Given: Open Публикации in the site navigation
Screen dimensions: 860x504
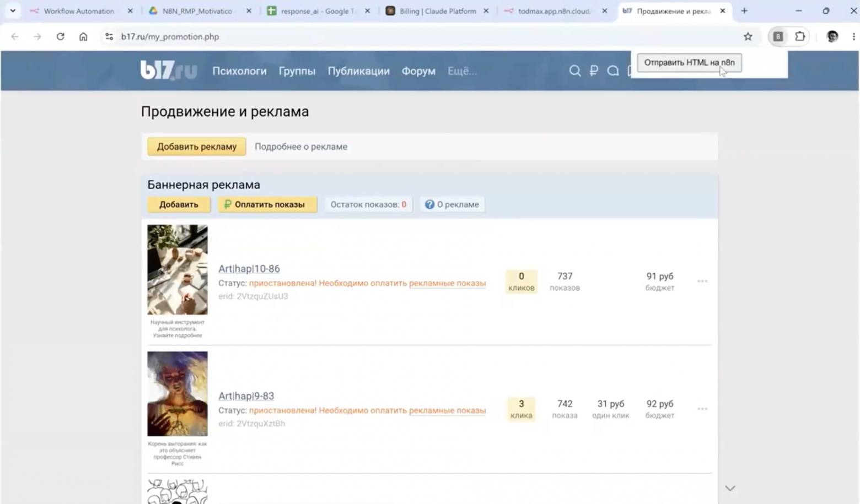Looking at the screenshot, I should (x=359, y=71).
